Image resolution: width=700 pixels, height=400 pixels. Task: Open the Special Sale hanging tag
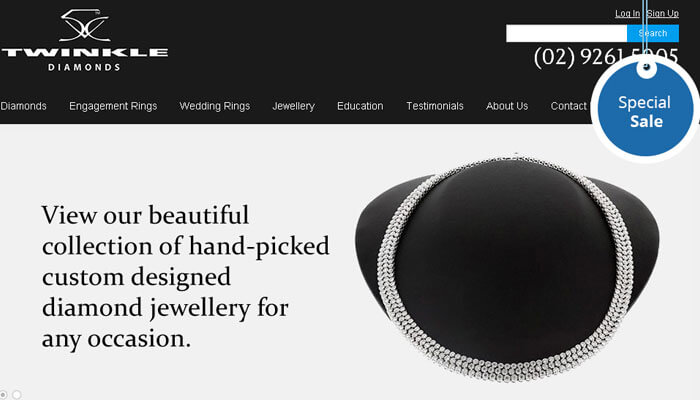pyautogui.click(x=645, y=109)
